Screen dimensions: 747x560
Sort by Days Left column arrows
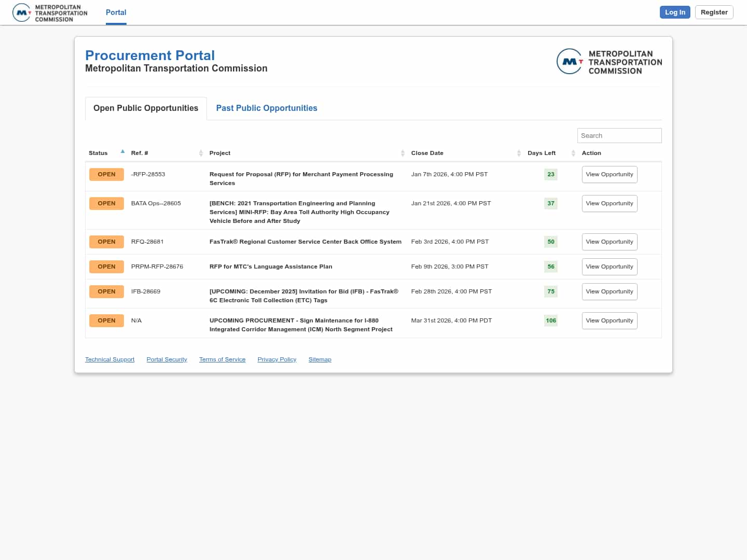pos(573,153)
